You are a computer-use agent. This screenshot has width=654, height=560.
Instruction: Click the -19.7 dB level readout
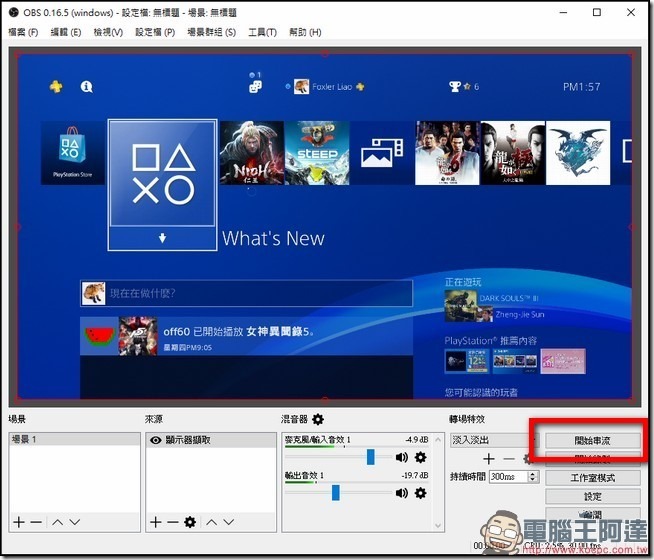click(415, 475)
